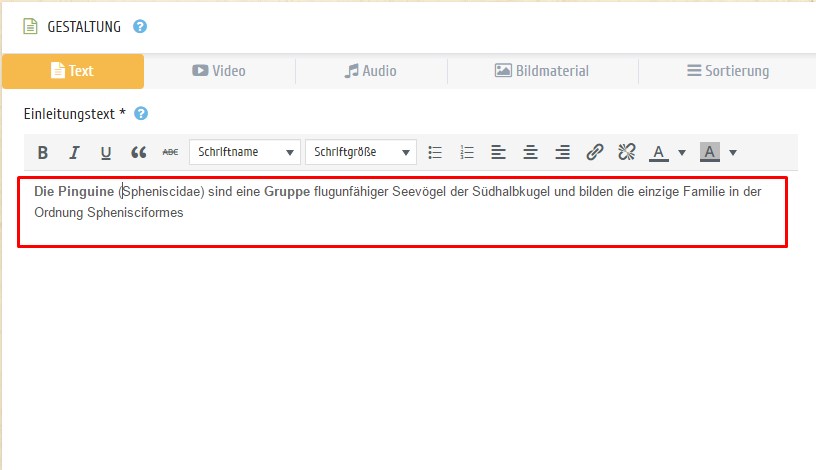Click inside the Einleitungstext editor area
816x470 pixels.
coord(402,212)
